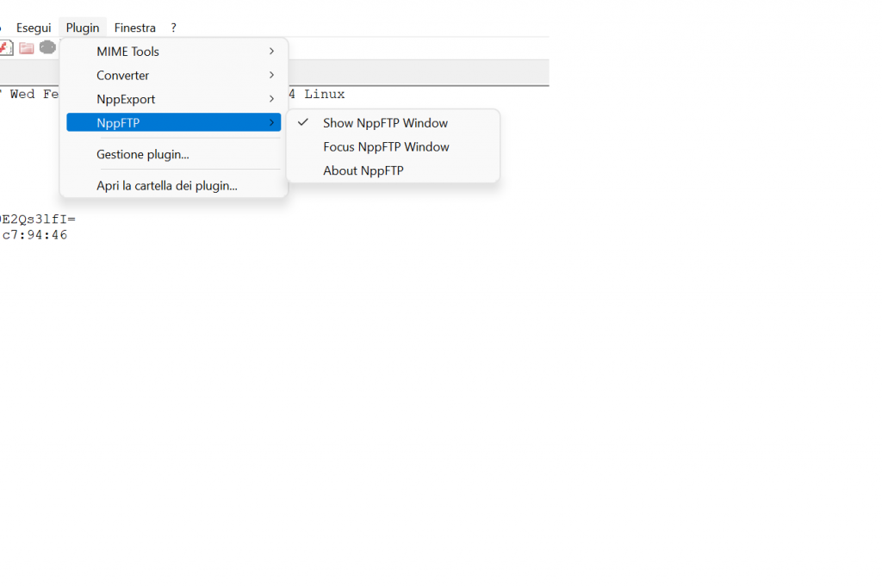Screen dimensions: 882x588
Task: Expand the MIME Tools submenu
Action: (174, 51)
